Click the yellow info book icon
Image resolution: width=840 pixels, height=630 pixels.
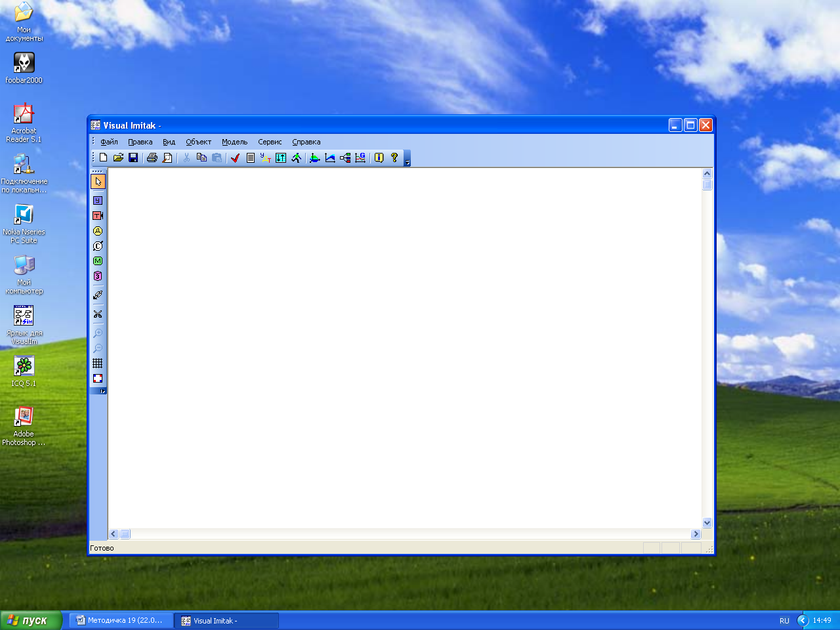(x=379, y=157)
